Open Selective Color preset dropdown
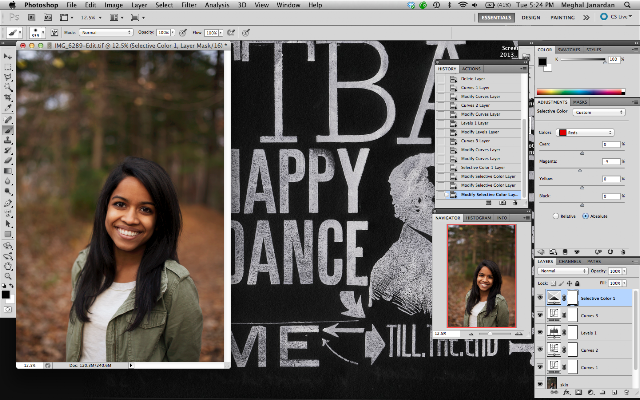The height and width of the screenshot is (400, 640). (x=599, y=112)
